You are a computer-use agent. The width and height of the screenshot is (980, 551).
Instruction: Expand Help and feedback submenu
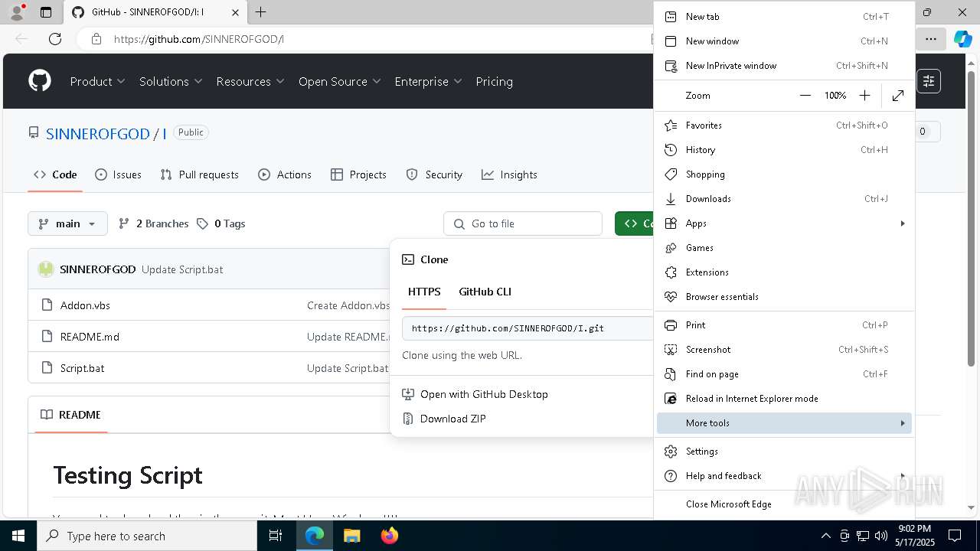pos(784,476)
